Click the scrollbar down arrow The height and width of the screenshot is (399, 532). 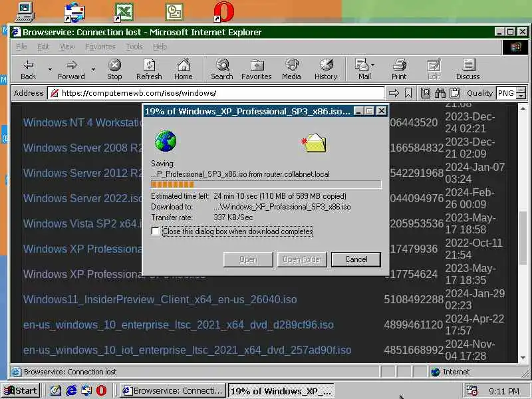[523, 358]
